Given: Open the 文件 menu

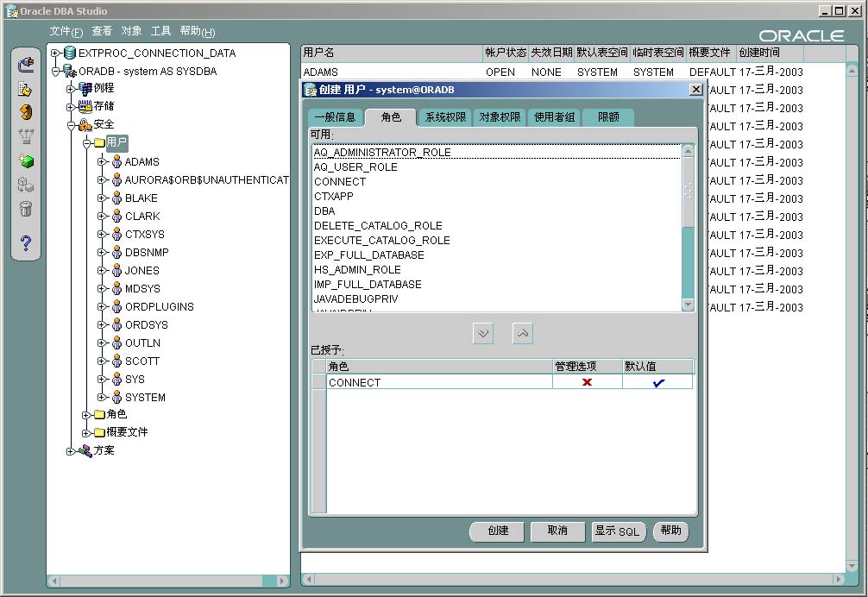Looking at the screenshot, I should pos(66,32).
